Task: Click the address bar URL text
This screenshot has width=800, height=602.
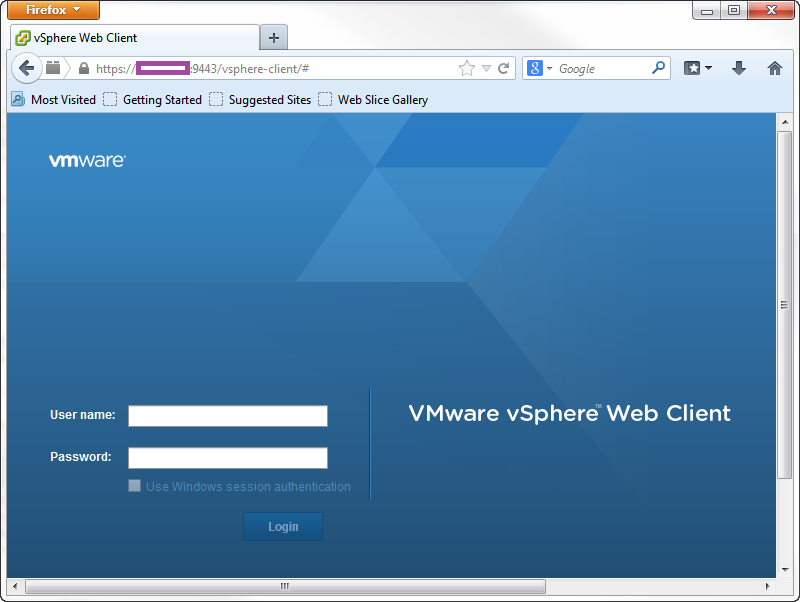Action: pos(203,69)
